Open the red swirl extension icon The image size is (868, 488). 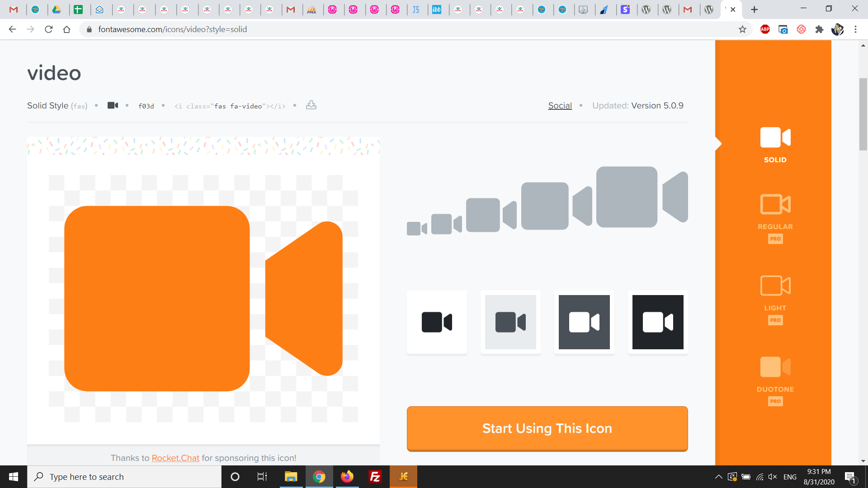[x=801, y=29]
